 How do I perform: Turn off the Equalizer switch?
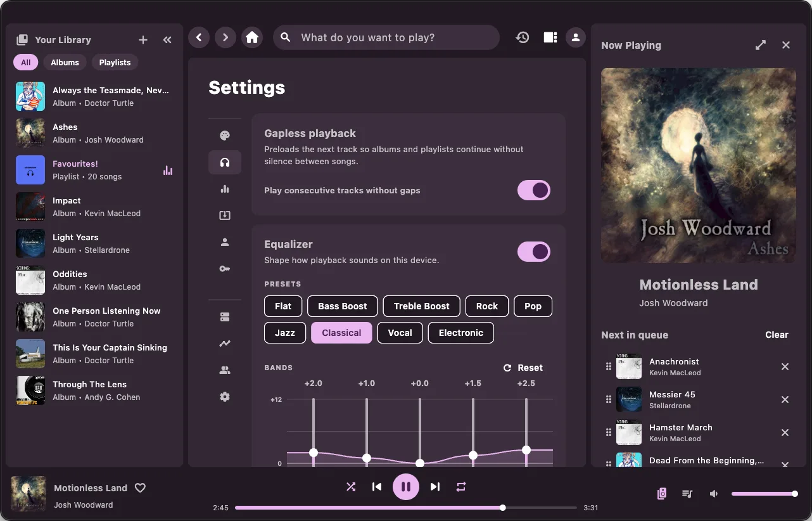[534, 252]
